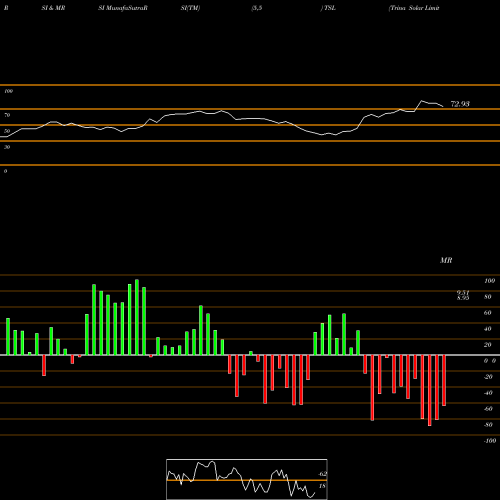Click the RSI value 72.93 label
The height and width of the screenshot is (500, 500).
[x=460, y=104]
